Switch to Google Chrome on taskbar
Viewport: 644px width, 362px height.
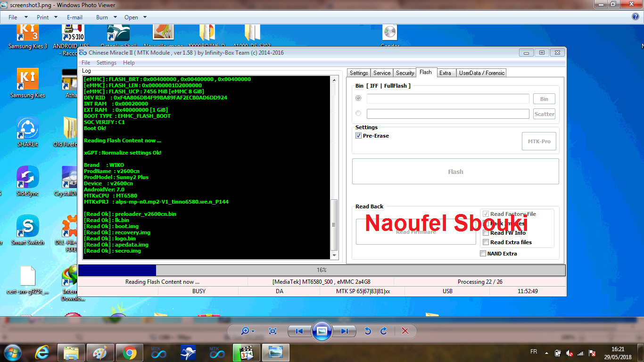130,353
